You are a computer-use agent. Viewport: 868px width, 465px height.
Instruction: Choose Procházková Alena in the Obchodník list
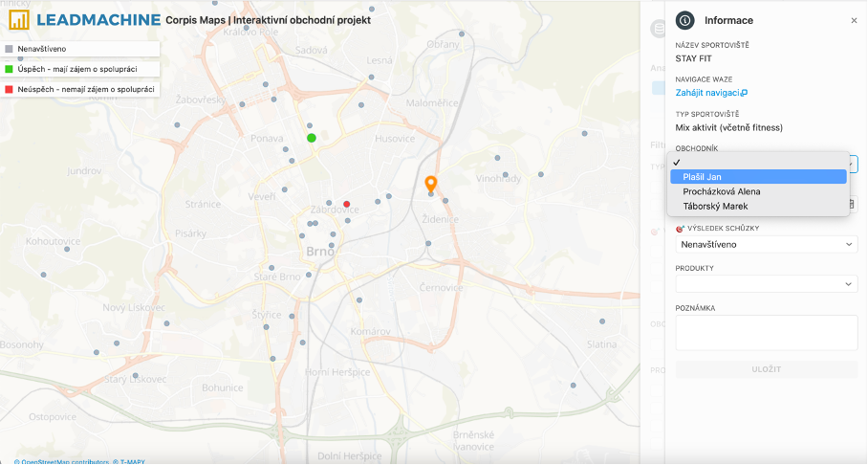758,191
